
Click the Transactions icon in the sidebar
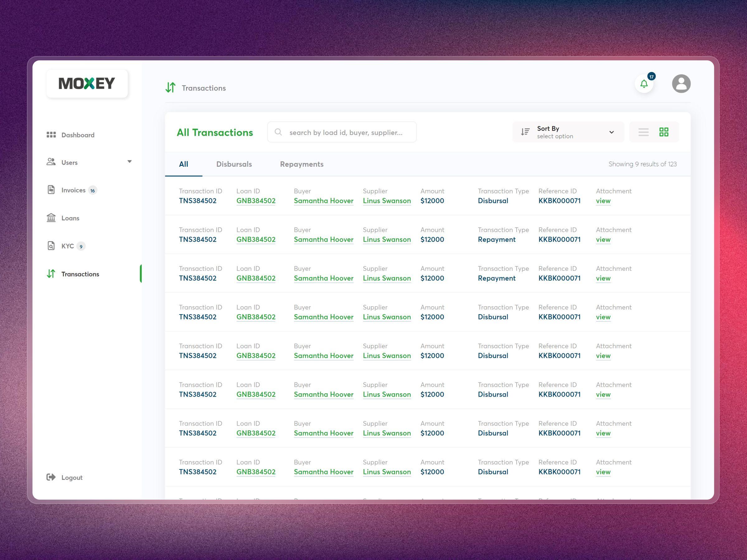(x=51, y=274)
